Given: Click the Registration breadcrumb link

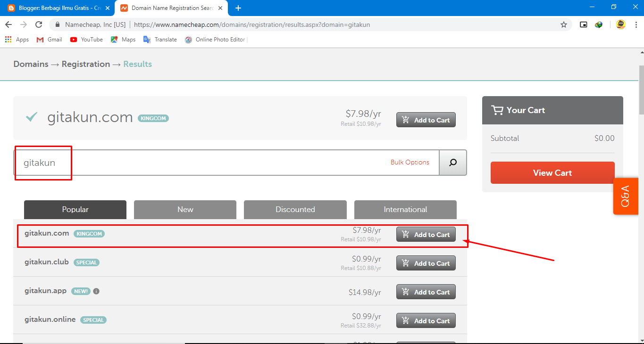Looking at the screenshot, I should pos(86,64).
